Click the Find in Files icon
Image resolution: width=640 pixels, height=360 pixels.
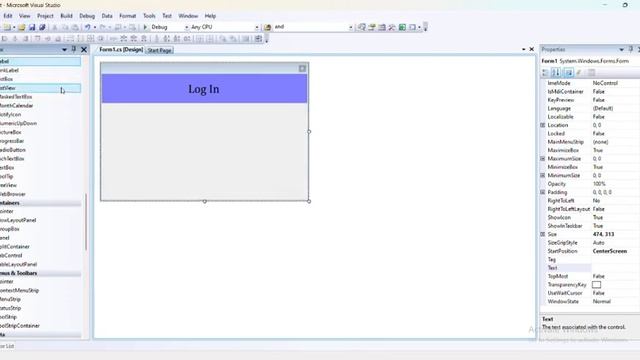point(268,27)
